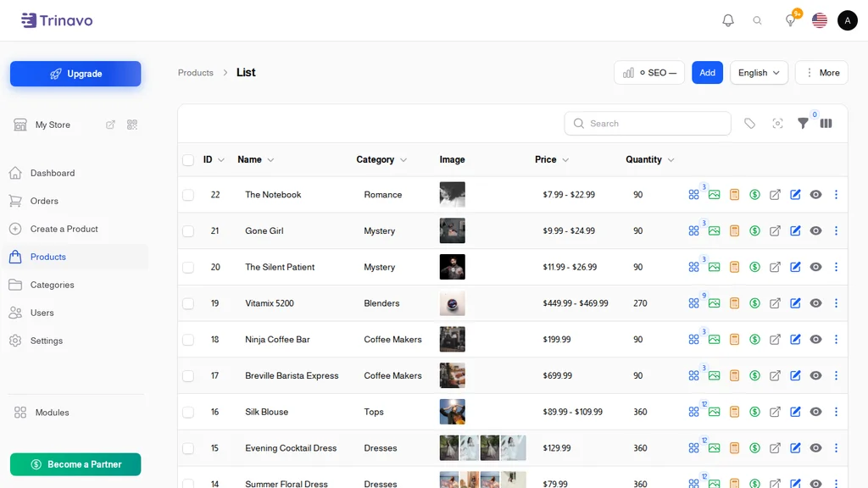Check the select-all checkbox in the table header
This screenshot has height=488, width=868.
click(x=188, y=160)
